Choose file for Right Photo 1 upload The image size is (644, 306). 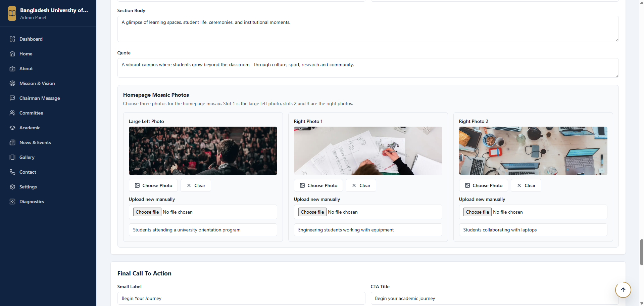click(x=312, y=212)
